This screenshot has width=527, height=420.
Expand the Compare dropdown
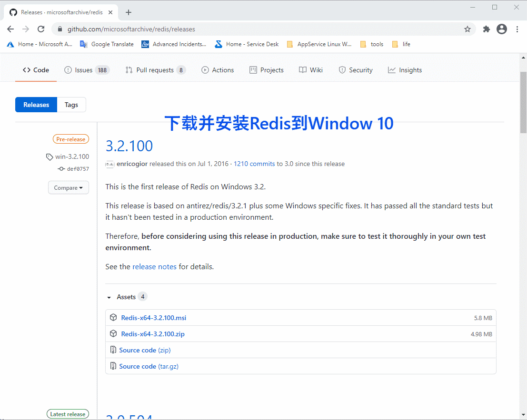tap(69, 188)
